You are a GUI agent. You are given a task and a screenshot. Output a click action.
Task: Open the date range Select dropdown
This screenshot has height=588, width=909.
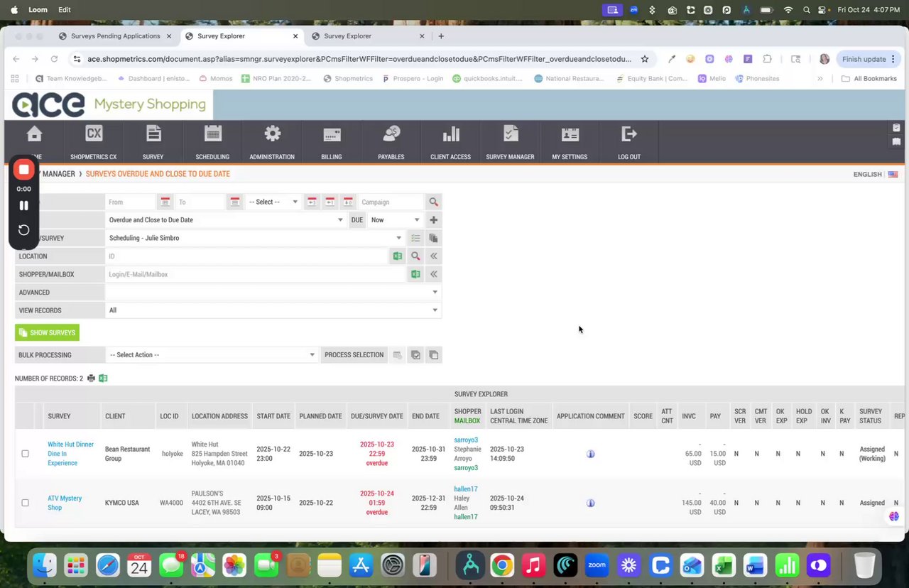tap(273, 202)
